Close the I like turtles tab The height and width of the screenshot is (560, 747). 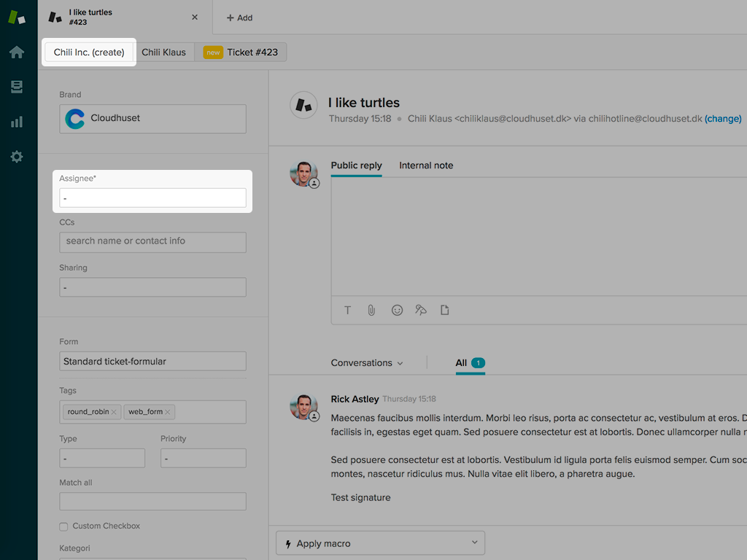tap(195, 17)
